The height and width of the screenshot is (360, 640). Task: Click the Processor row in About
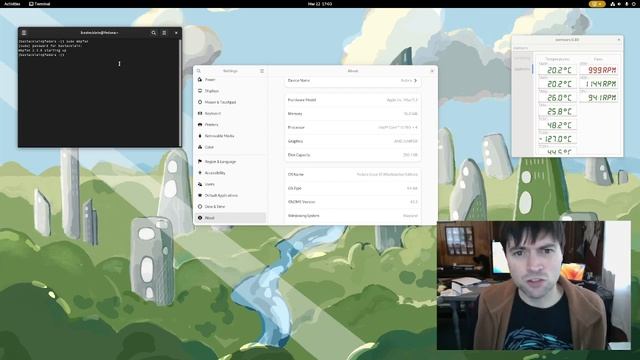click(353, 127)
